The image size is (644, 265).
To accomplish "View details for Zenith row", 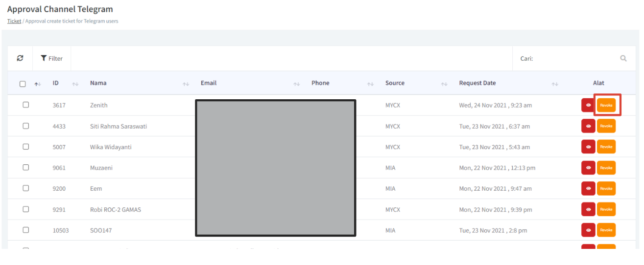I will click(588, 105).
